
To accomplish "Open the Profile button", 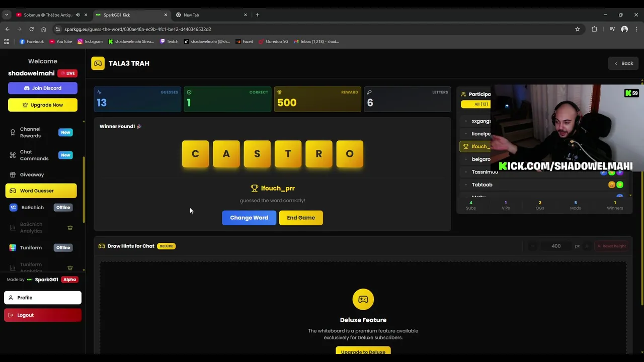I will (x=43, y=298).
